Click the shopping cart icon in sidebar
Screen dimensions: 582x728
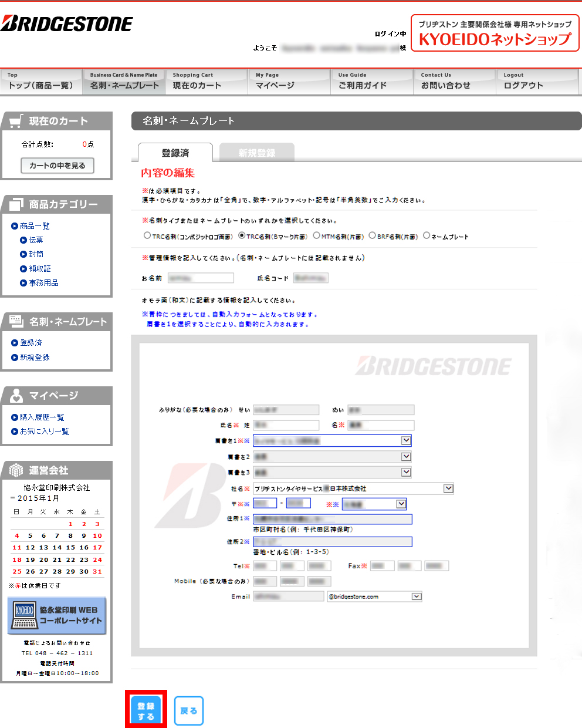[16, 121]
